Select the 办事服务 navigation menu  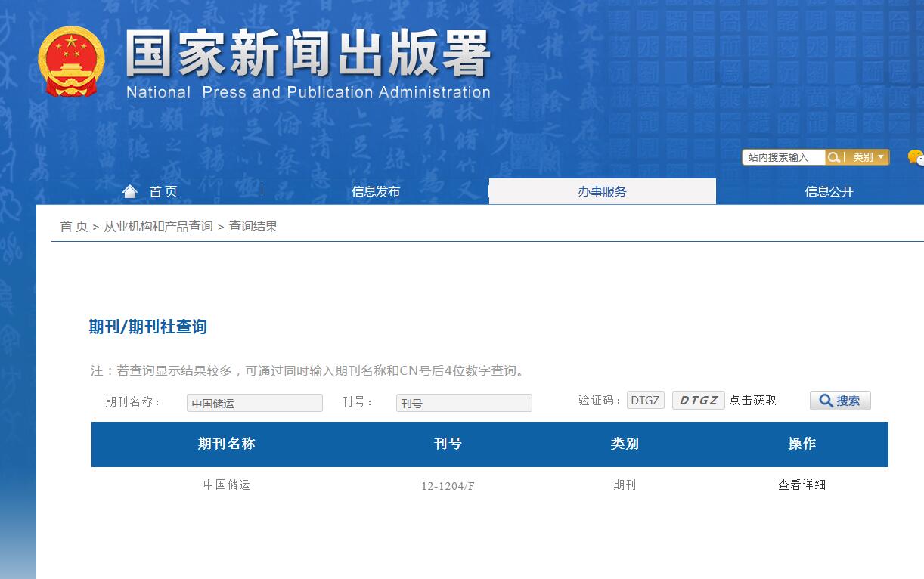point(603,191)
